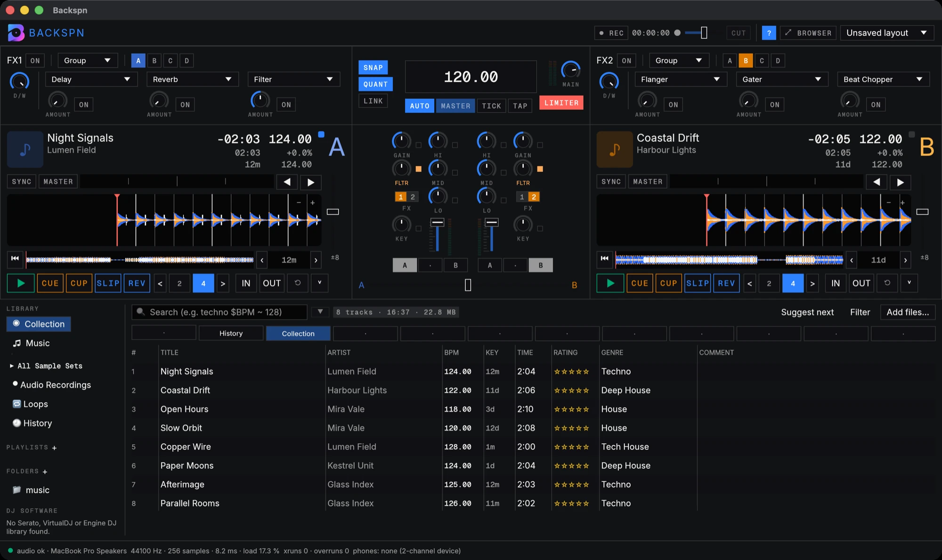Switch to the Collection favorites tab
This screenshot has width=942, height=560.
click(x=298, y=333)
